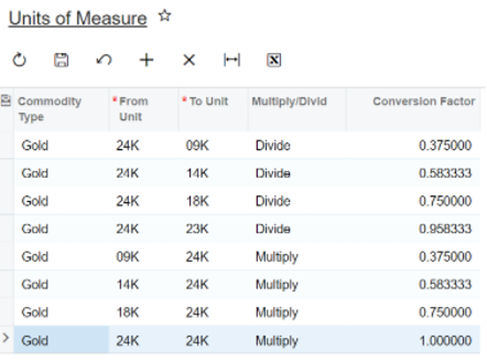Fit columns to width with the arrows icon
Screen dimensions: 487x360
(232, 60)
